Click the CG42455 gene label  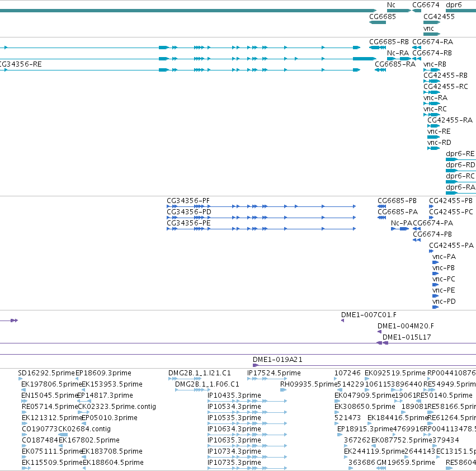(x=439, y=16)
